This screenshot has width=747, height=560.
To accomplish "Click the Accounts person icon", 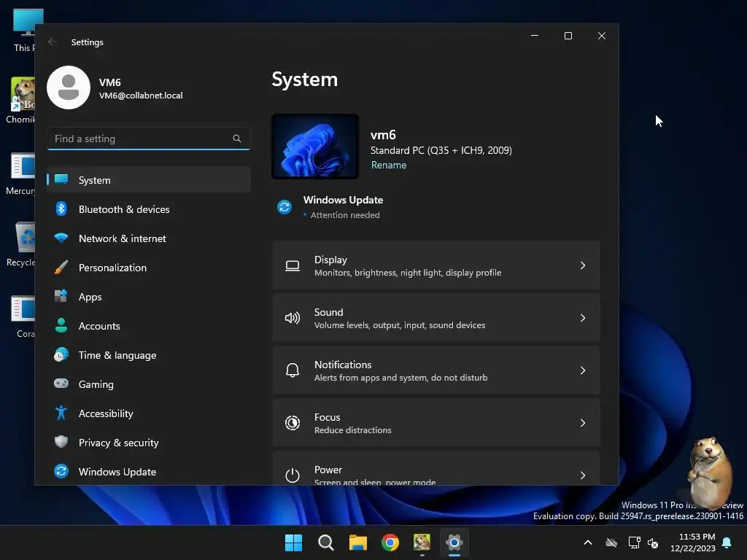I will (61, 325).
